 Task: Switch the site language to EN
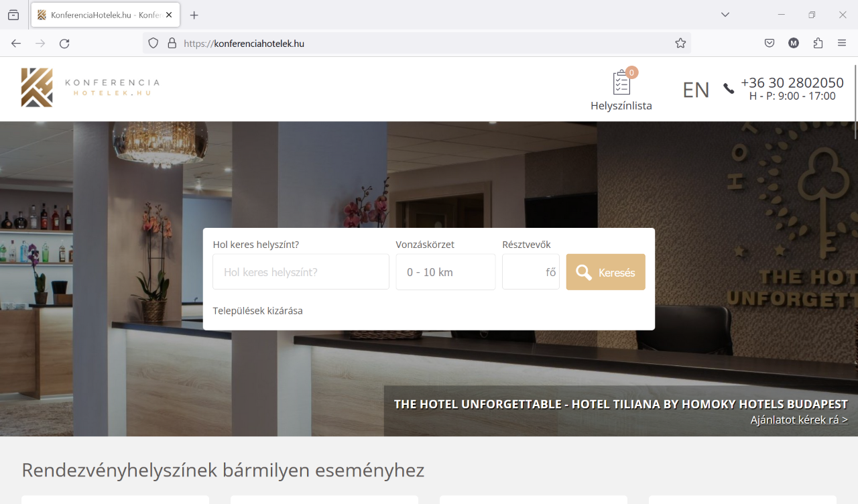pyautogui.click(x=696, y=90)
